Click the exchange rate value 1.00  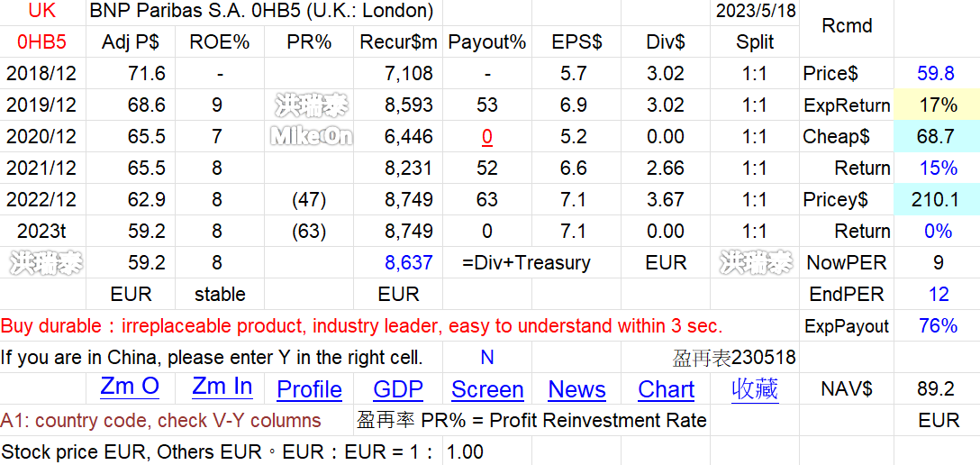[x=465, y=451]
